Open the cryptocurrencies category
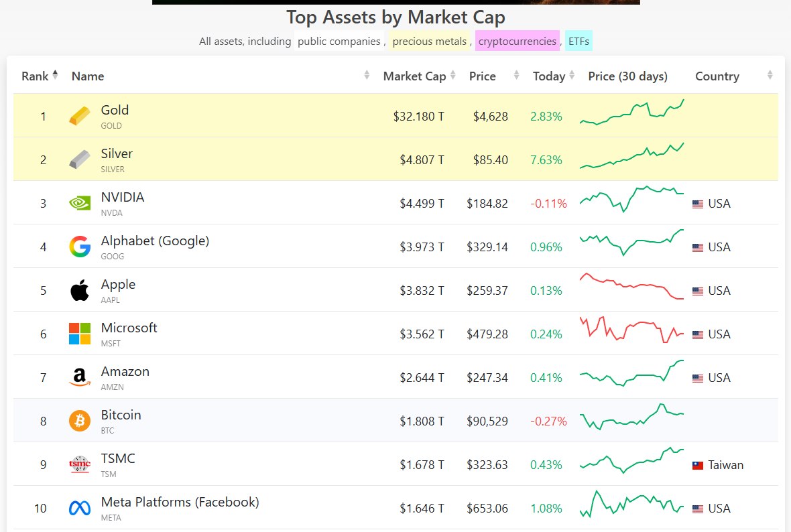Image resolution: width=791 pixels, height=532 pixels. point(517,42)
